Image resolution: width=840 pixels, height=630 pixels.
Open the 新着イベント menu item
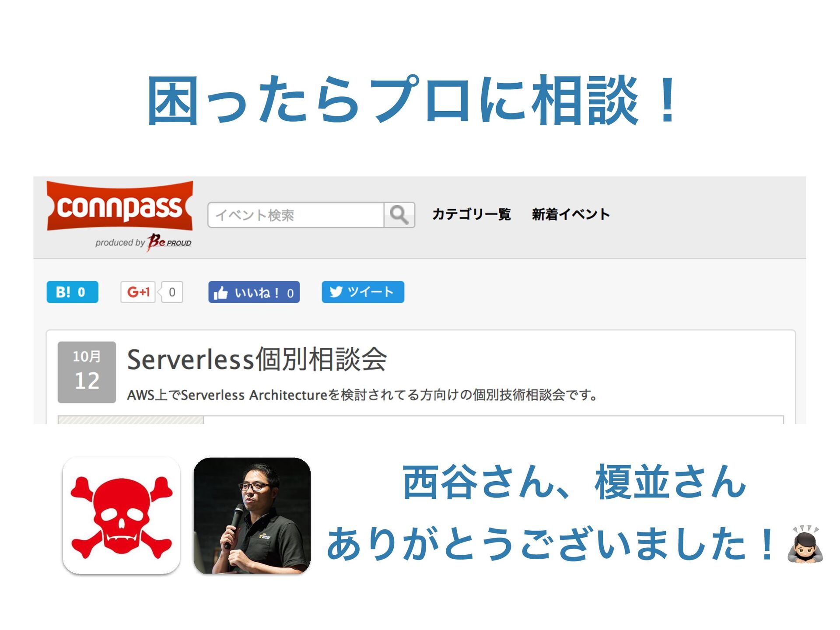(570, 214)
